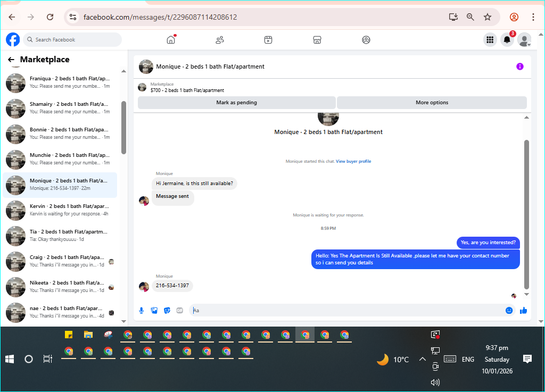Open Kervin conversation in list
The height and width of the screenshot is (392, 545).
60,210
